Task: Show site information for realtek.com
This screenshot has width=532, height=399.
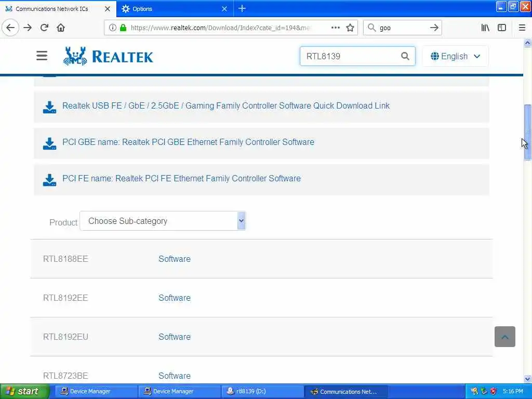Action: [112, 28]
